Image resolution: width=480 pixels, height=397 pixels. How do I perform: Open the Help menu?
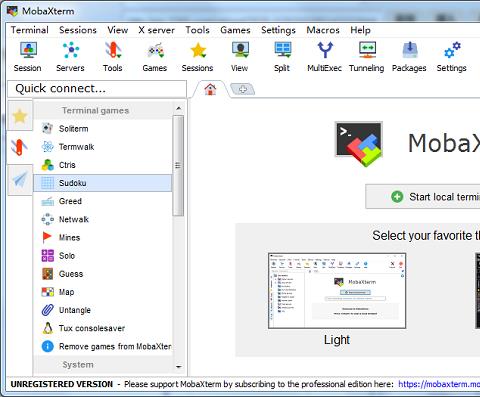tap(360, 30)
